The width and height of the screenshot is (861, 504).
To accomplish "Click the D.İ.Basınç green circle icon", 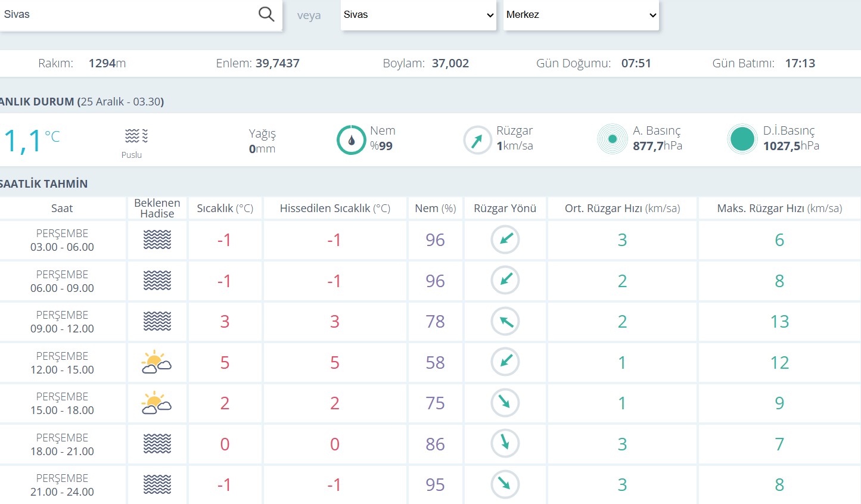I will (x=742, y=139).
